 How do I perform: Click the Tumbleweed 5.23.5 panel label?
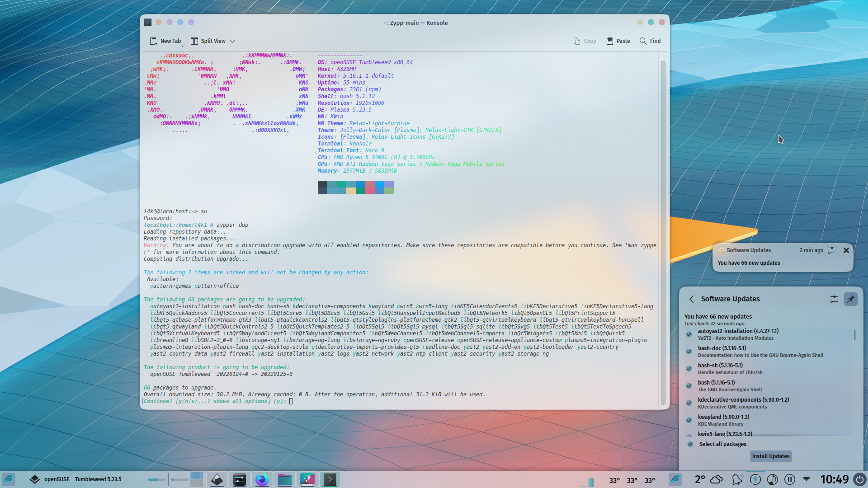click(x=98, y=479)
